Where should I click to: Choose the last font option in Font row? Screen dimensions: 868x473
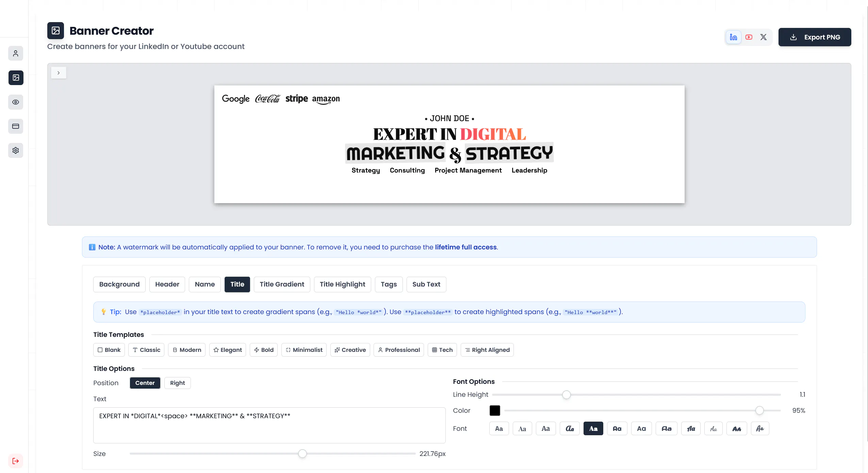pos(760,429)
